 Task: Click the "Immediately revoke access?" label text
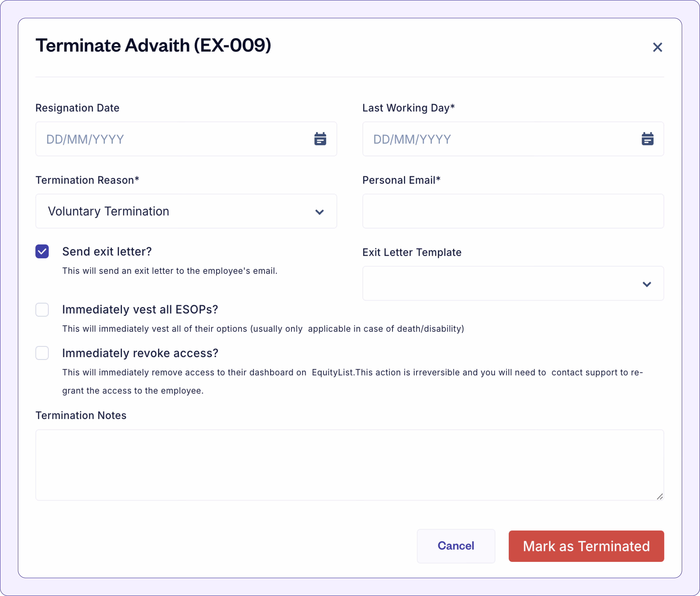pos(140,353)
